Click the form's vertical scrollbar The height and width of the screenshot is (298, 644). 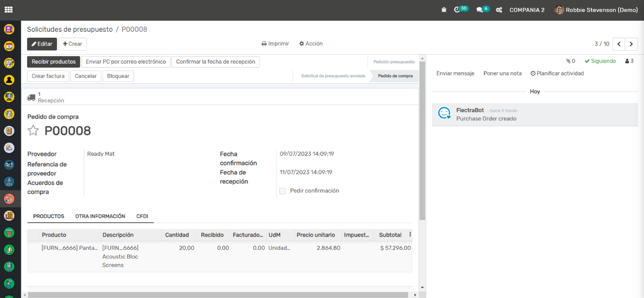(422, 140)
